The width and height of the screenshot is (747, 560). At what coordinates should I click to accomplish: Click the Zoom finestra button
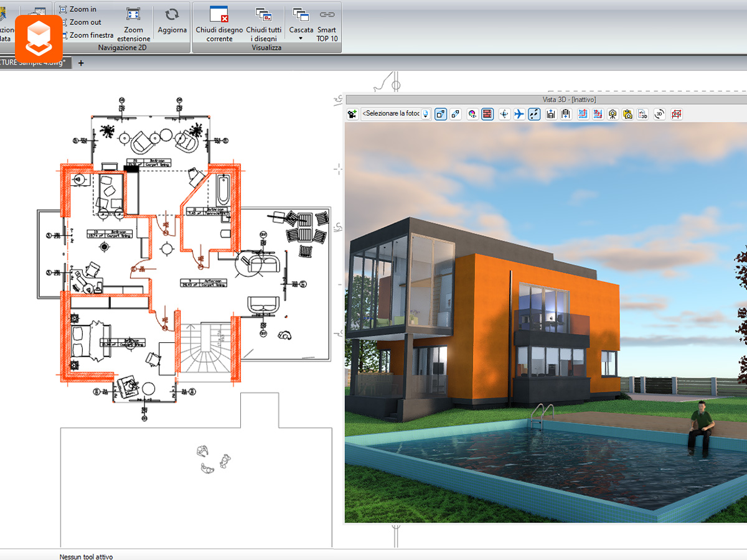(x=86, y=35)
